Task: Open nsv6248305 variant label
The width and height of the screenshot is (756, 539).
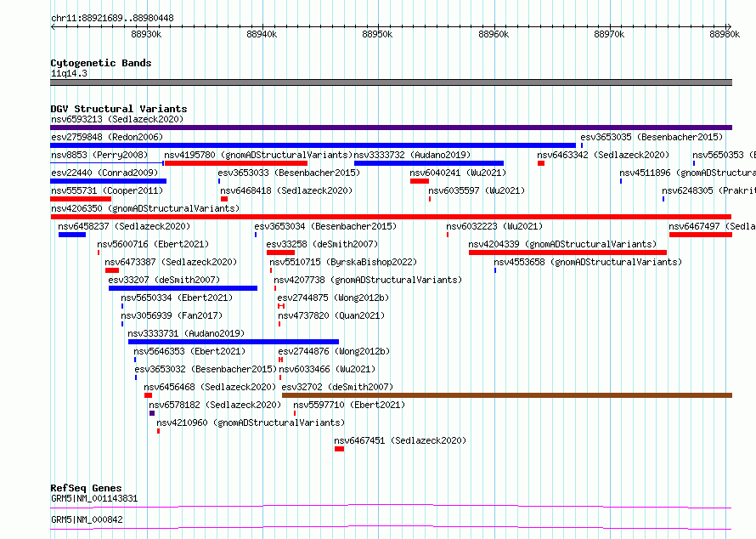Action: [708, 190]
